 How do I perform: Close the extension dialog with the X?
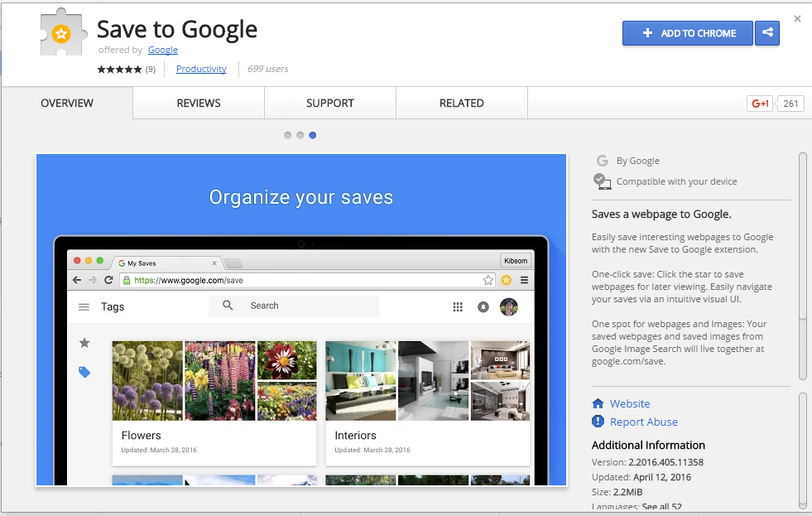point(797,19)
